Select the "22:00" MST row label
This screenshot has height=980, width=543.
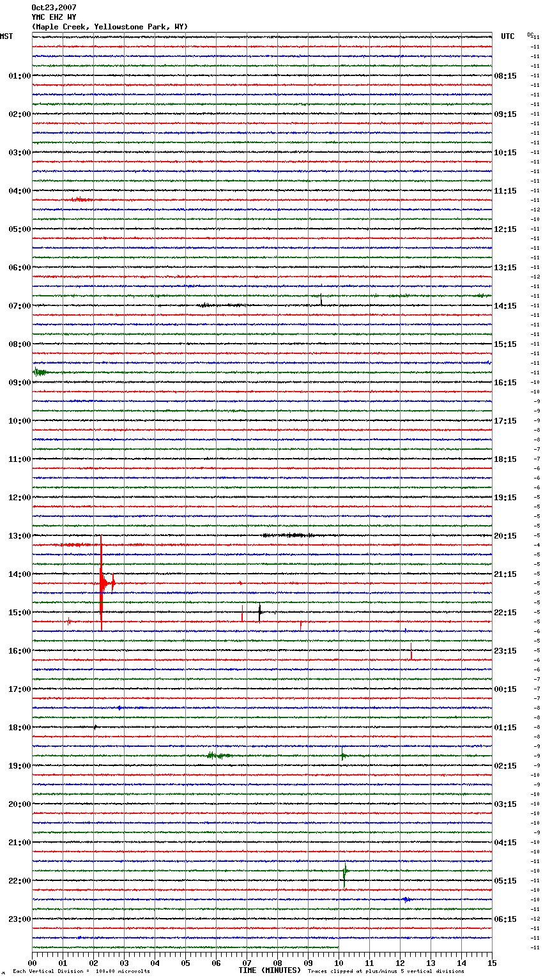[20, 881]
